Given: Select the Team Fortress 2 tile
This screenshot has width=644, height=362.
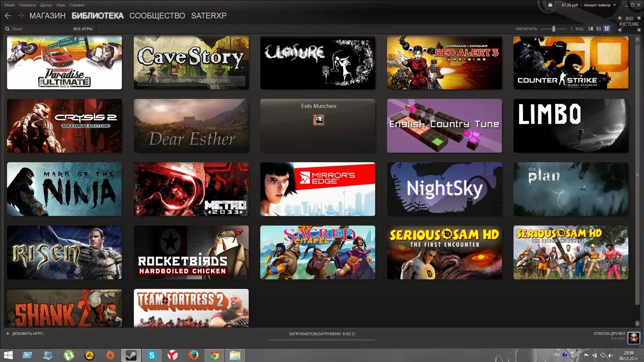Looking at the screenshot, I should (x=191, y=308).
